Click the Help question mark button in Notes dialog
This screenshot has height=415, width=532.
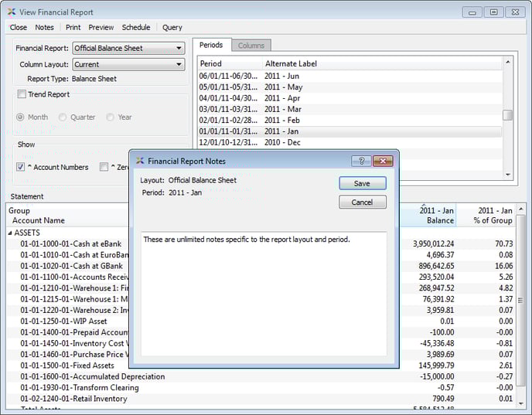(361, 161)
